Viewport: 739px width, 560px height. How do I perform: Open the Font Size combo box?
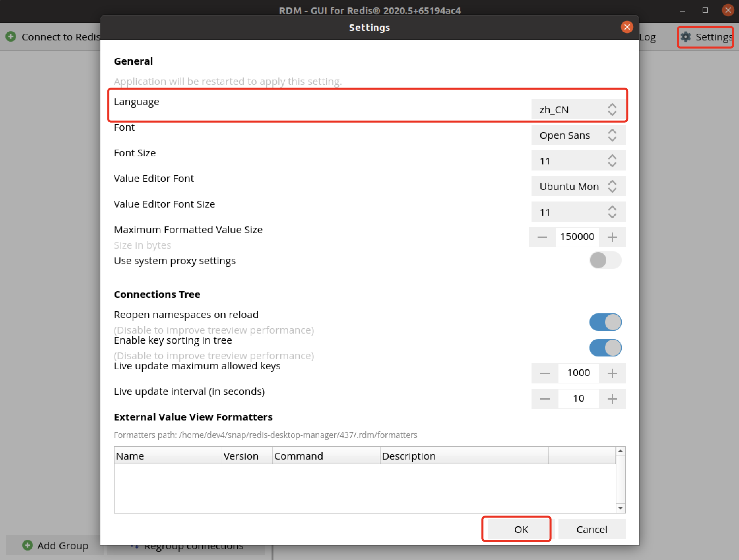coord(578,161)
